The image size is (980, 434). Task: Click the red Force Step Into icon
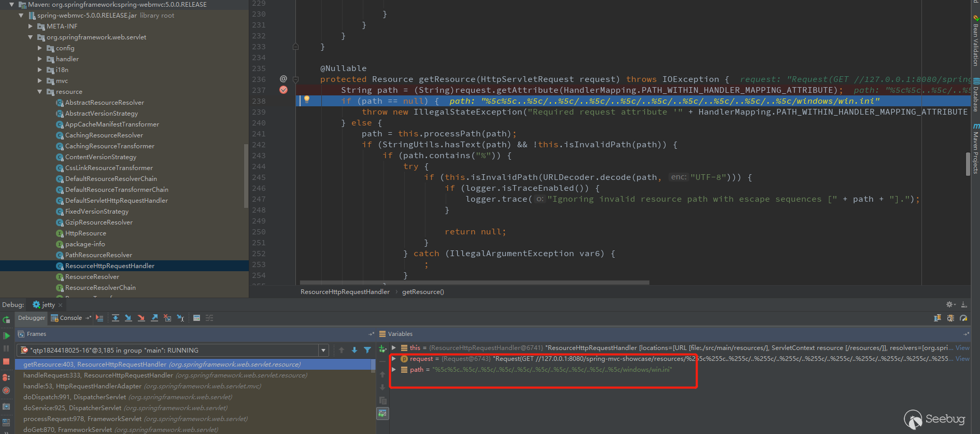141,318
